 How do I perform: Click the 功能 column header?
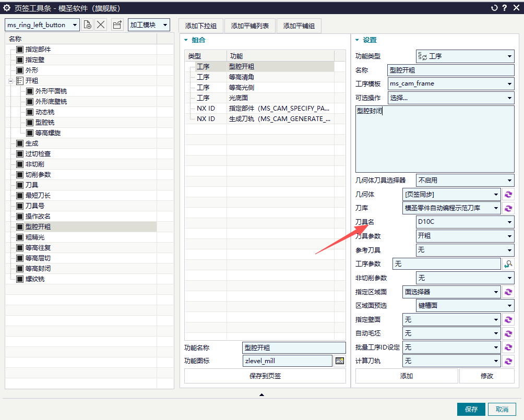coord(280,56)
